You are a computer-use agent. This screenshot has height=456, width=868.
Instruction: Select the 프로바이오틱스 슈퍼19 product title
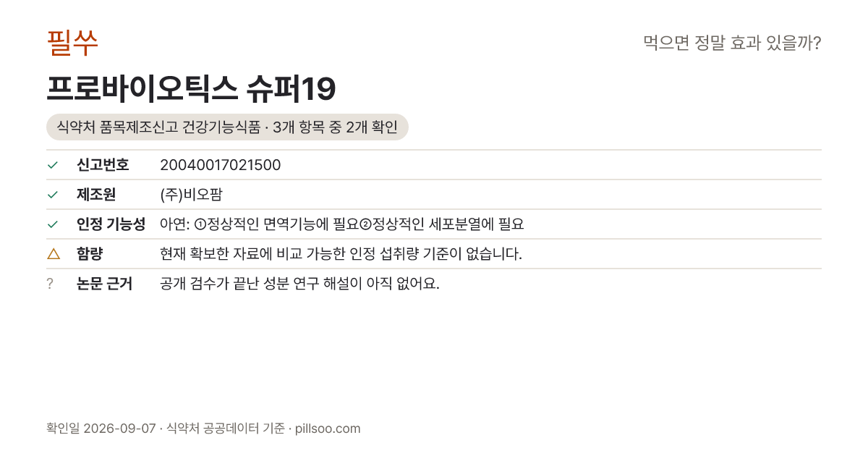pyautogui.click(x=191, y=88)
